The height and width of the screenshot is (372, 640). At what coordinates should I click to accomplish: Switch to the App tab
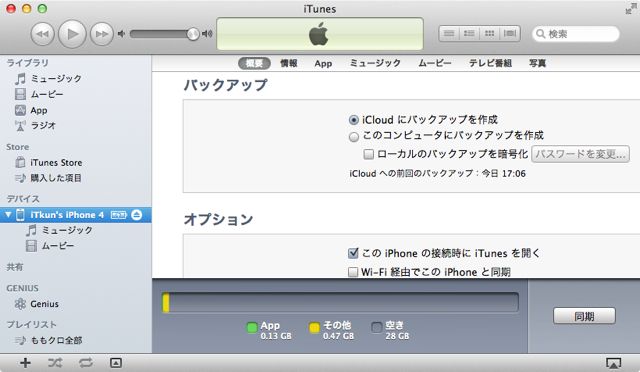(x=323, y=64)
